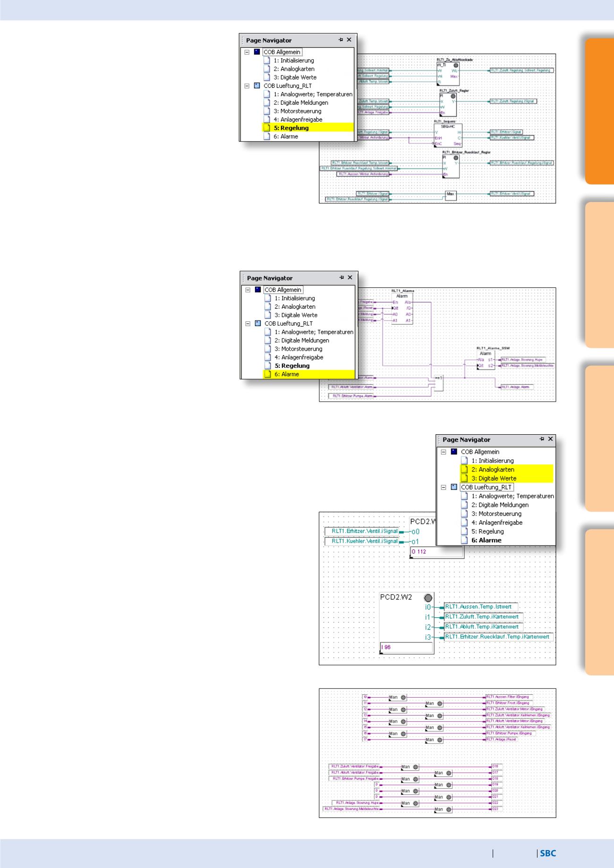Click RLT1.Zuluft.Temp.iKartenwert connector
This screenshot has height=868, width=614.
point(483,617)
